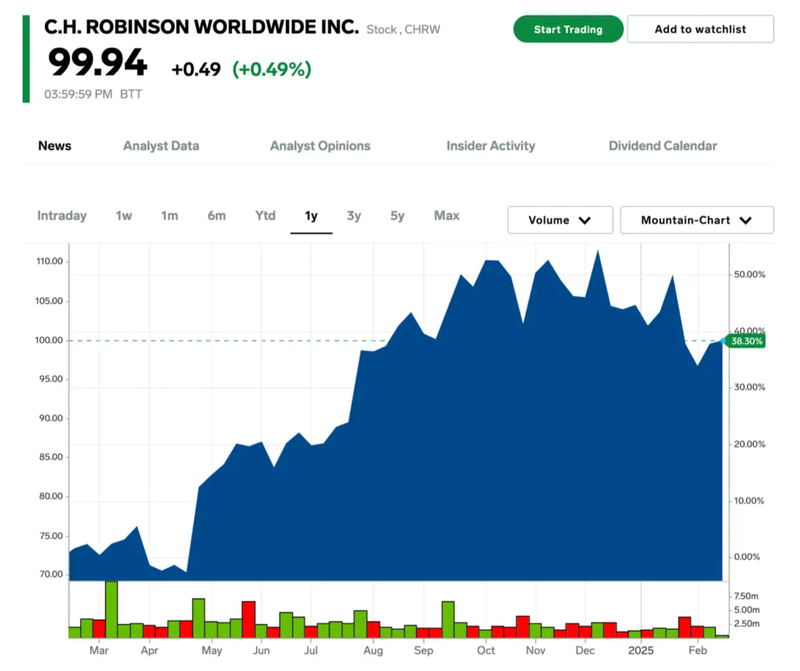This screenshot has height=671, width=800.
Task: Select Ytd chart range
Action: (x=265, y=216)
